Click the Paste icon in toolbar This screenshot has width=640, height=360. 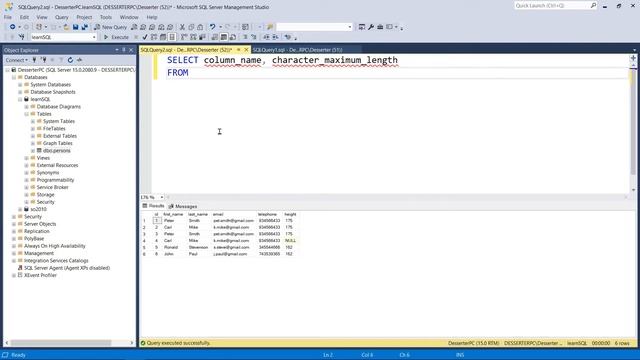[200, 27]
